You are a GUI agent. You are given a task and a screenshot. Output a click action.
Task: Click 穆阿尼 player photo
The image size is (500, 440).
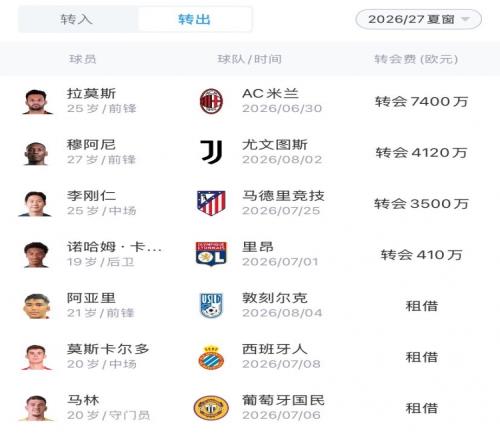(36, 153)
